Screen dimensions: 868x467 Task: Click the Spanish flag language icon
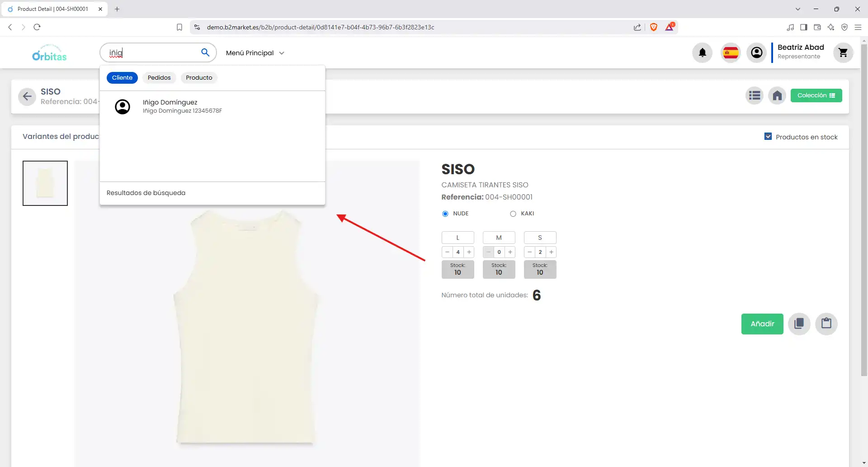coord(731,53)
